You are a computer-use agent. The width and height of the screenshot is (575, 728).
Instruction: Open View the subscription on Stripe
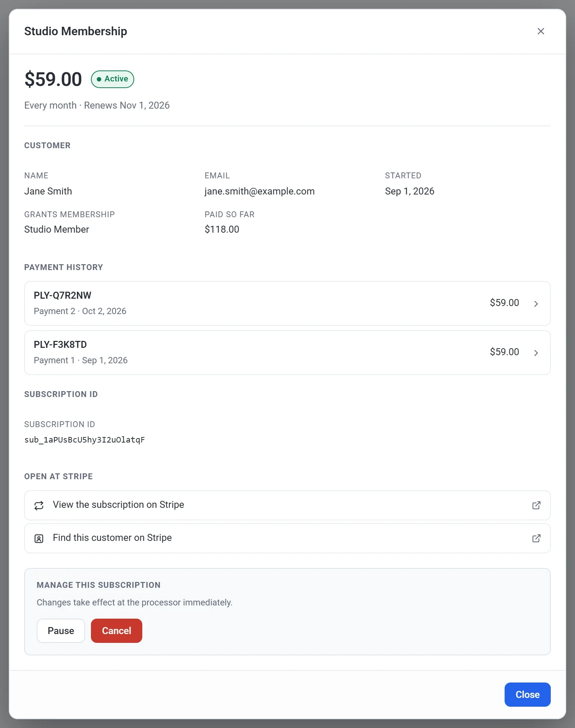[287, 505]
